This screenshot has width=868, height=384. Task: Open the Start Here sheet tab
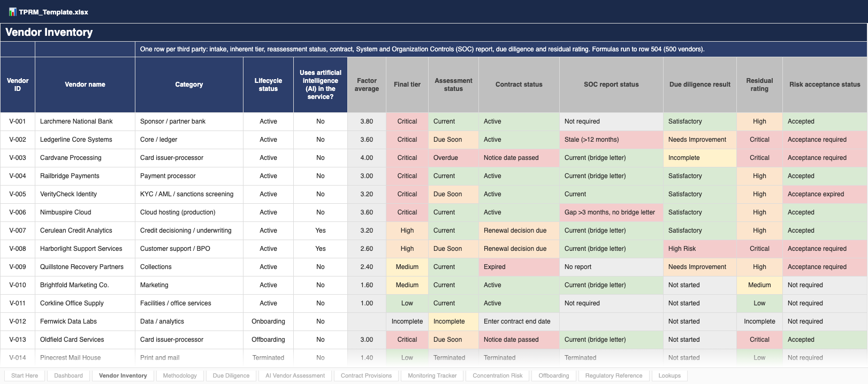[25, 375]
